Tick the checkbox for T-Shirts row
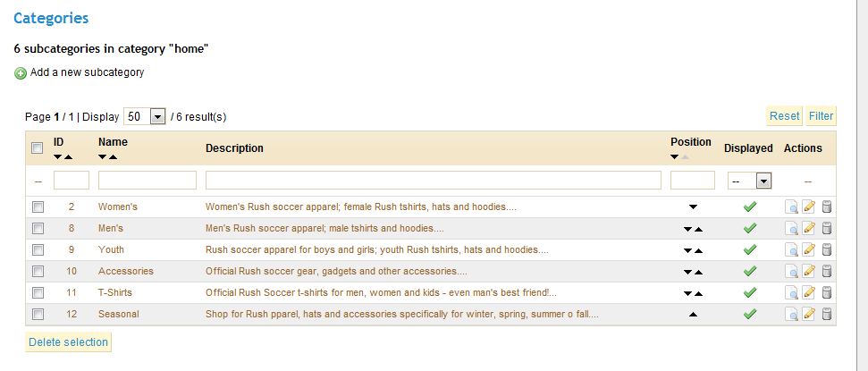 pyautogui.click(x=38, y=292)
